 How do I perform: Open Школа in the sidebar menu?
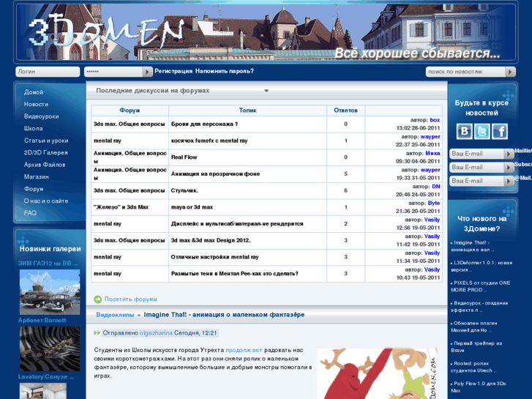[x=33, y=128]
